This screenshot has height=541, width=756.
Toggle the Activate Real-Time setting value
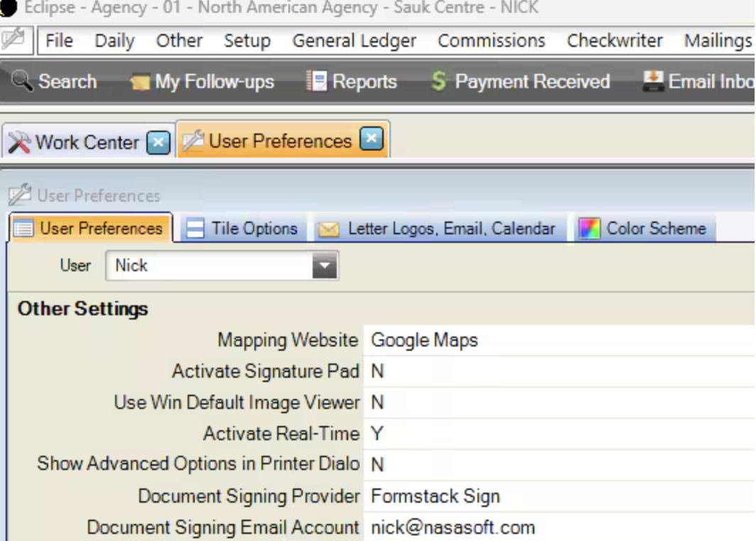tap(377, 433)
